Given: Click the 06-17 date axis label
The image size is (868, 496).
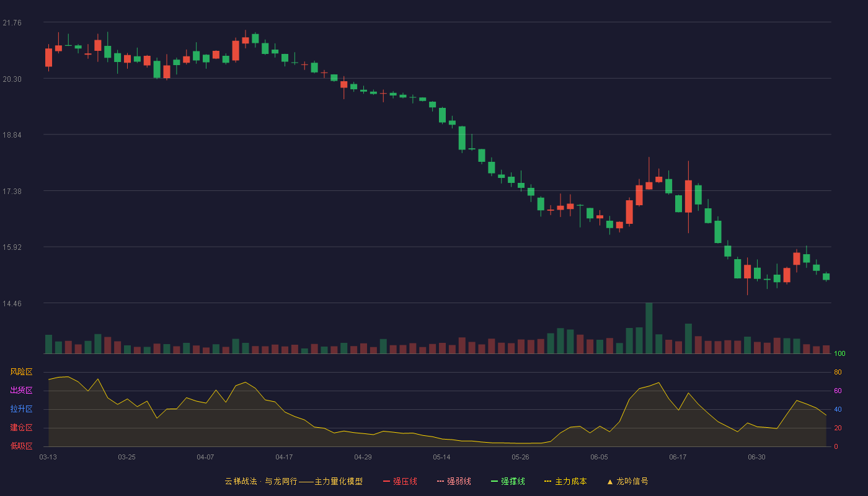Looking at the screenshot, I should coord(678,457).
